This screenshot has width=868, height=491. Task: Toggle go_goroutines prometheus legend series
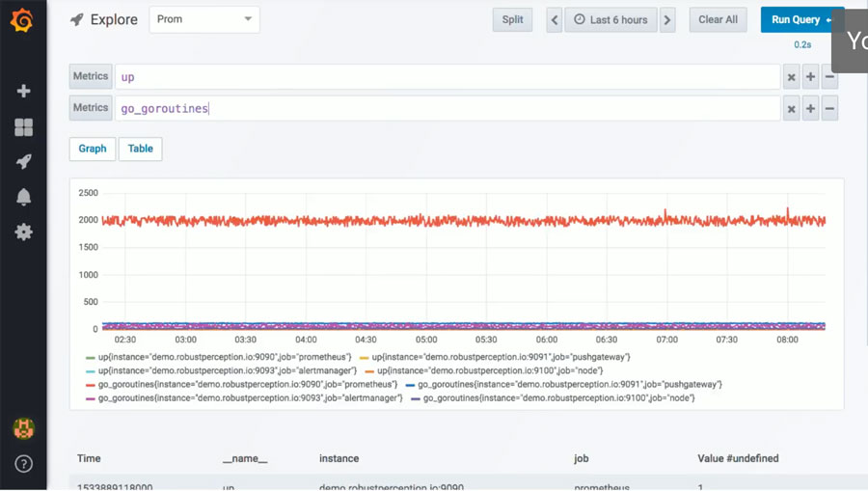pyautogui.click(x=240, y=384)
